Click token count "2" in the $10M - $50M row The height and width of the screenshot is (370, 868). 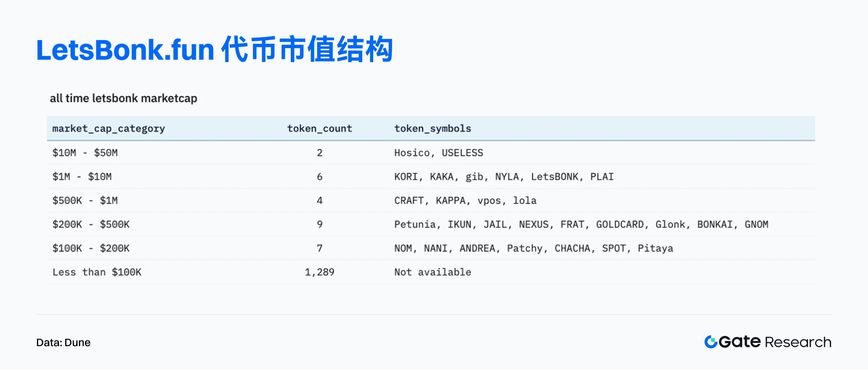[x=320, y=153]
